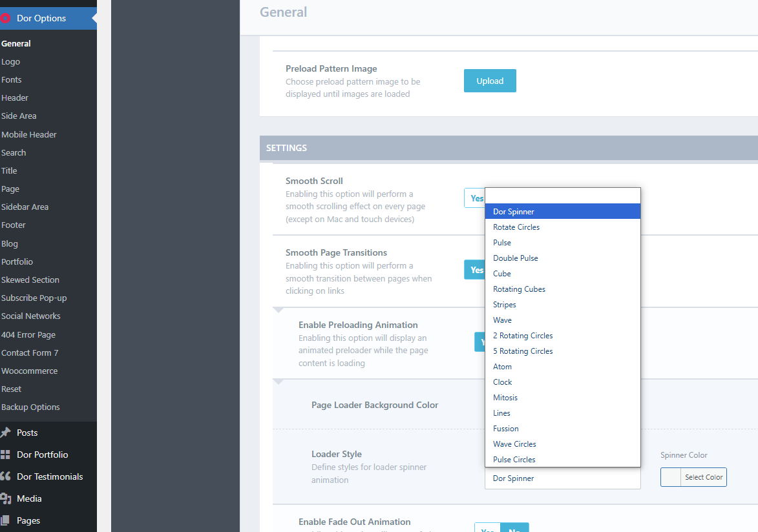This screenshot has width=758, height=532.
Task: Open Portfolio options in Dor Options
Action: pos(17,261)
